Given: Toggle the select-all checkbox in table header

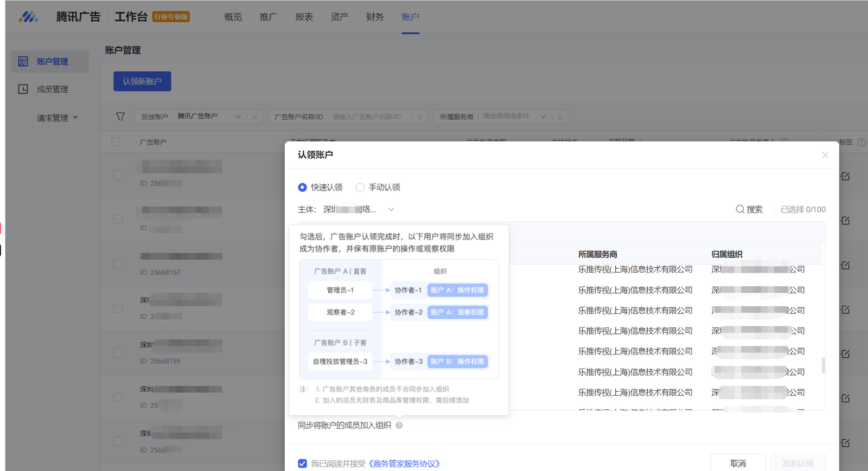Looking at the screenshot, I should tap(116, 141).
